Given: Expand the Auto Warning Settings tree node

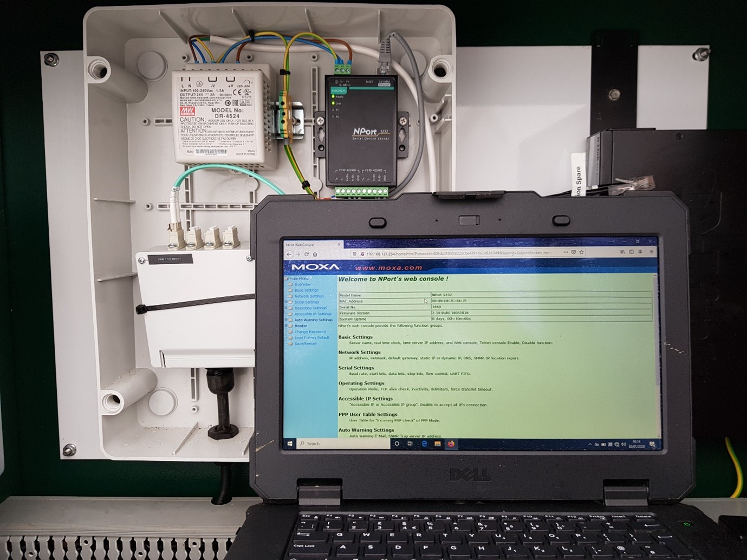Looking at the screenshot, I should pyautogui.click(x=286, y=320).
